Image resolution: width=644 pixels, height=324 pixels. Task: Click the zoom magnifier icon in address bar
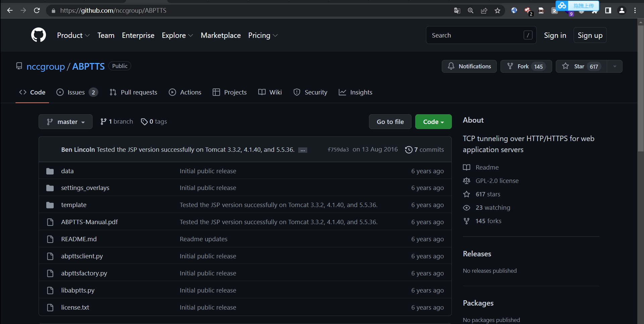(x=471, y=11)
